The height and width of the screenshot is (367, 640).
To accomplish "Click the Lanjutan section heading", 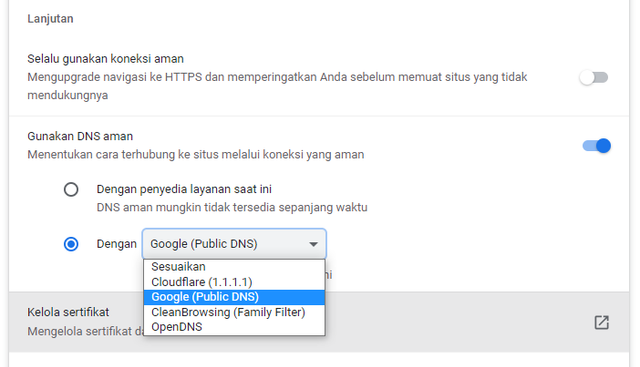I will [50, 19].
